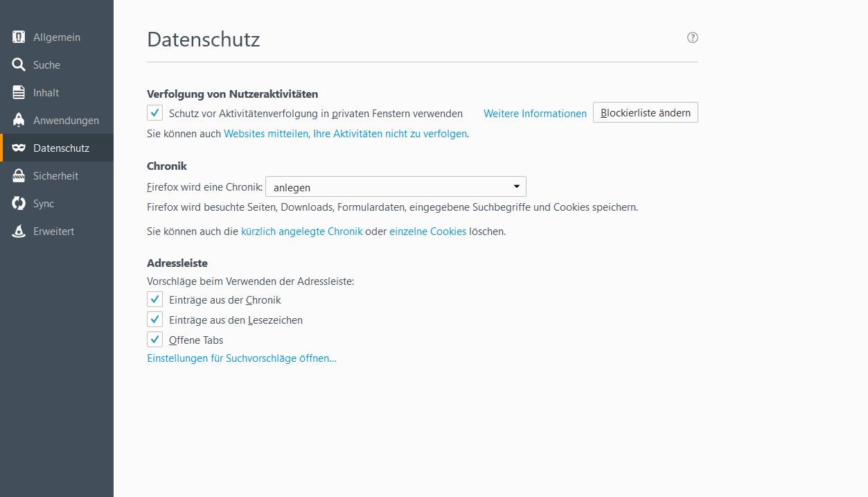The image size is (868, 497).
Task: Open the Weitere Informationen link
Action: click(535, 114)
